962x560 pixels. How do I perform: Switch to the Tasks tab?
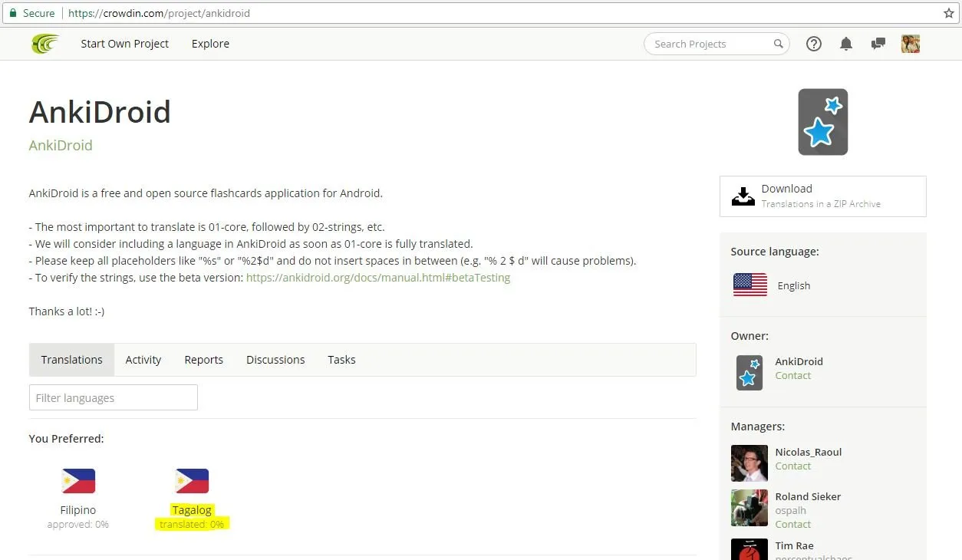(x=341, y=360)
